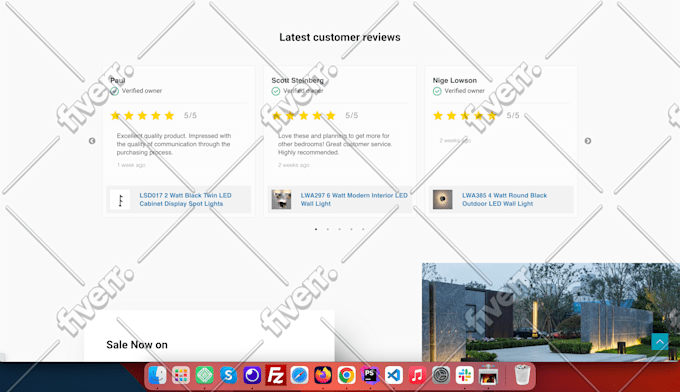Open the purple circle app in the dock

coord(252,375)
